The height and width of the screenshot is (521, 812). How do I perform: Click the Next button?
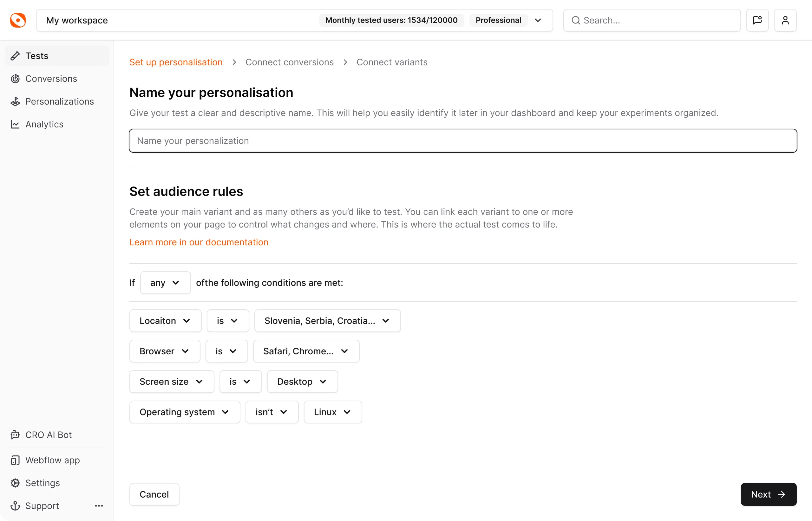768,494
